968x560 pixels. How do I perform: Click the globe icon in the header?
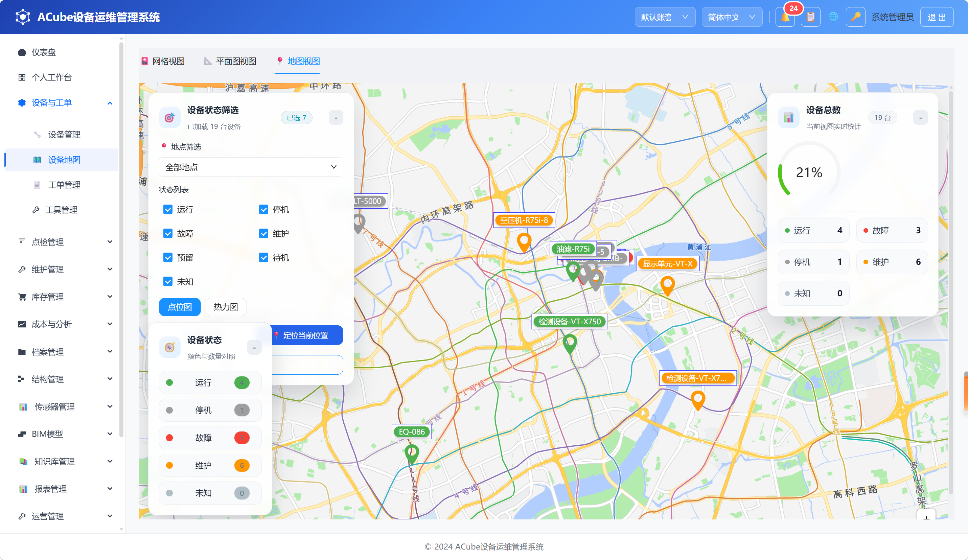pyautogui.click(x=833, y=17)
